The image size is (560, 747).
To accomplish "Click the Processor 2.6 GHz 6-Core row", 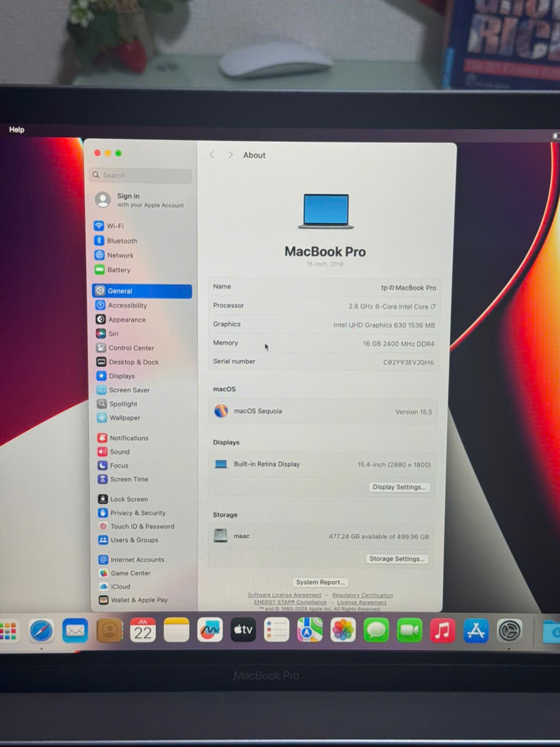I will tap(324, 306).
